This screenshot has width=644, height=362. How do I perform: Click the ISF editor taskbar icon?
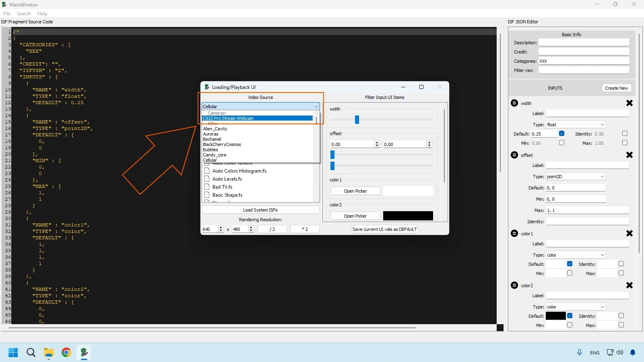coord(84,352)
